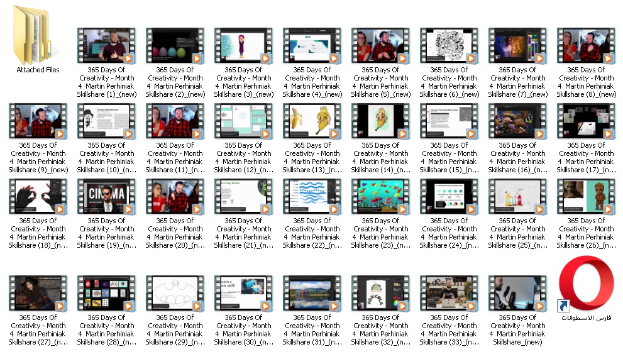Select video file Skillshare (31) landscape thumbnail
The width and height of the screenshot is (623, 364).
tap(312, 293)
